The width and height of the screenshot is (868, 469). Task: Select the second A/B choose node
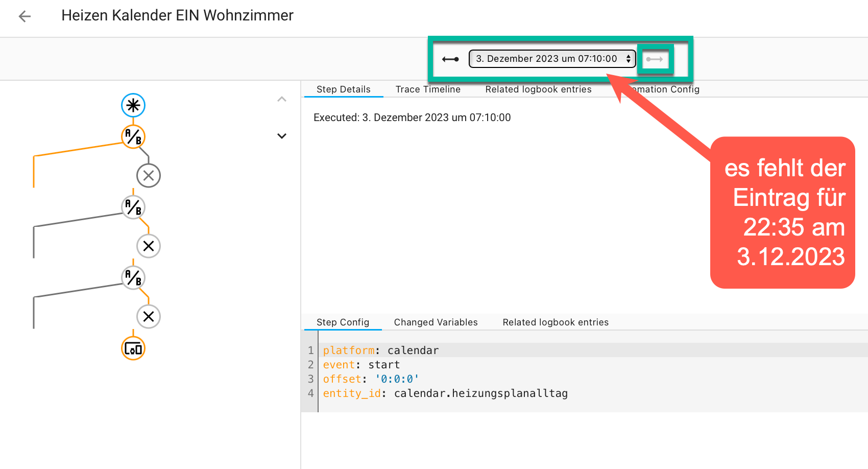coord(133,207)
